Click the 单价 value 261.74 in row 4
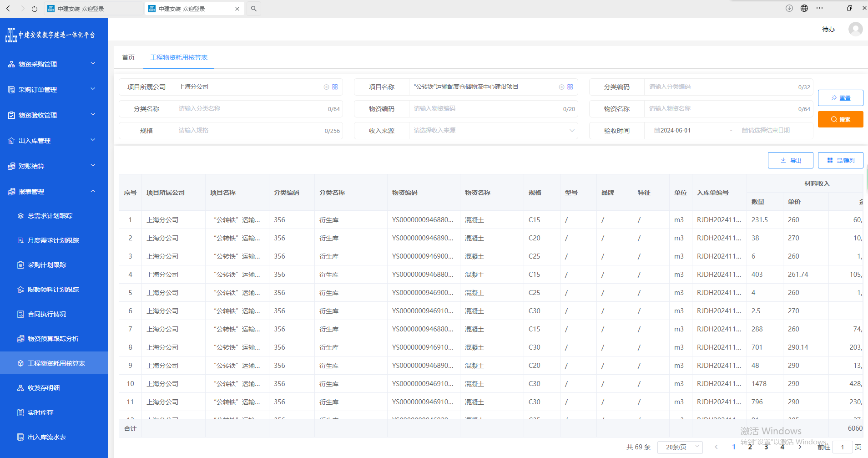The height and width of the screenshot is (458, 868). click(x=798, y=275)
